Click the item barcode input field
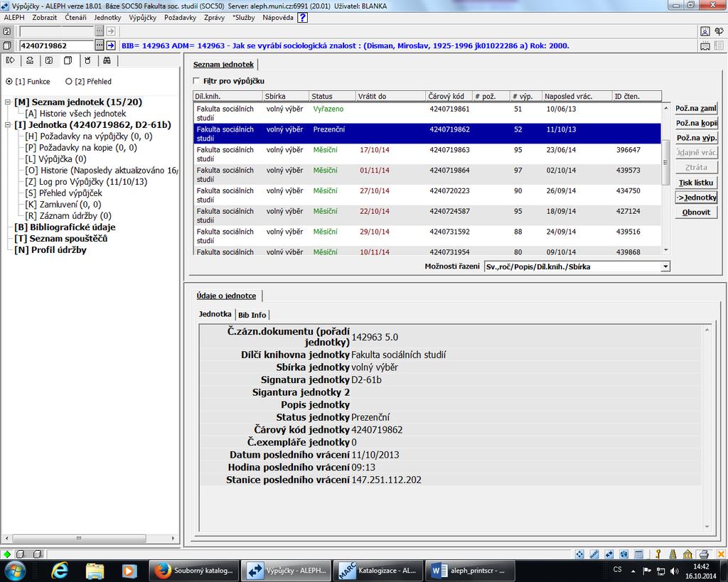Screen dimensions: 728x582 click(55, 45)
